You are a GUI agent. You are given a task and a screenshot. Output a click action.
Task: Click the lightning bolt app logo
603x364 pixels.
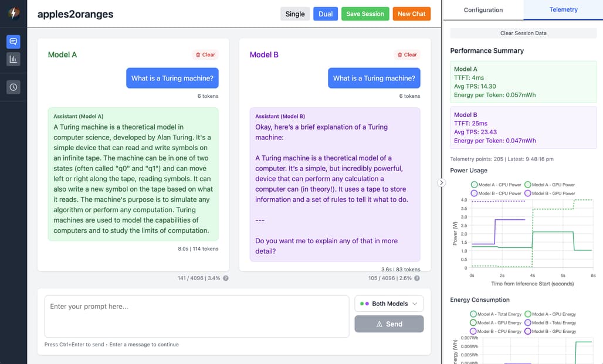pyautogui.click(x=13, y=13)
